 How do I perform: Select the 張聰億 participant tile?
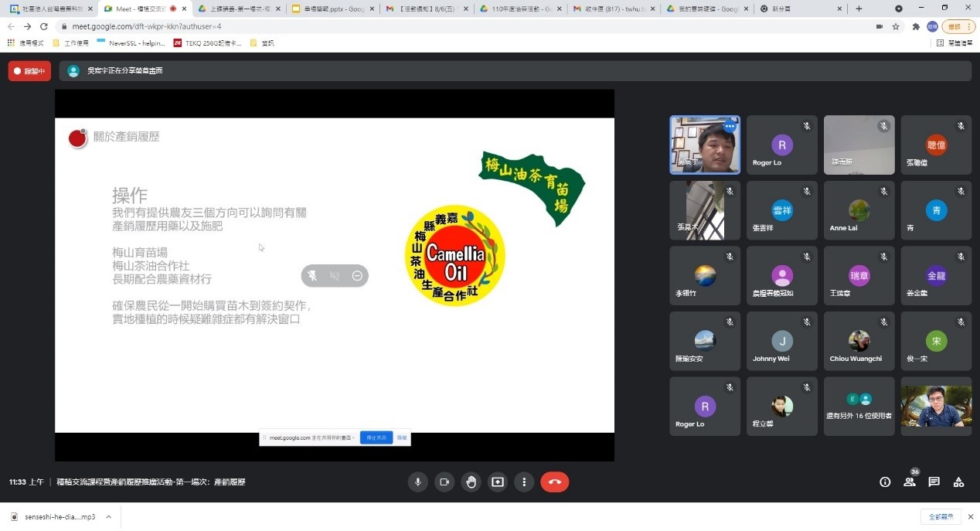(937, 145)
